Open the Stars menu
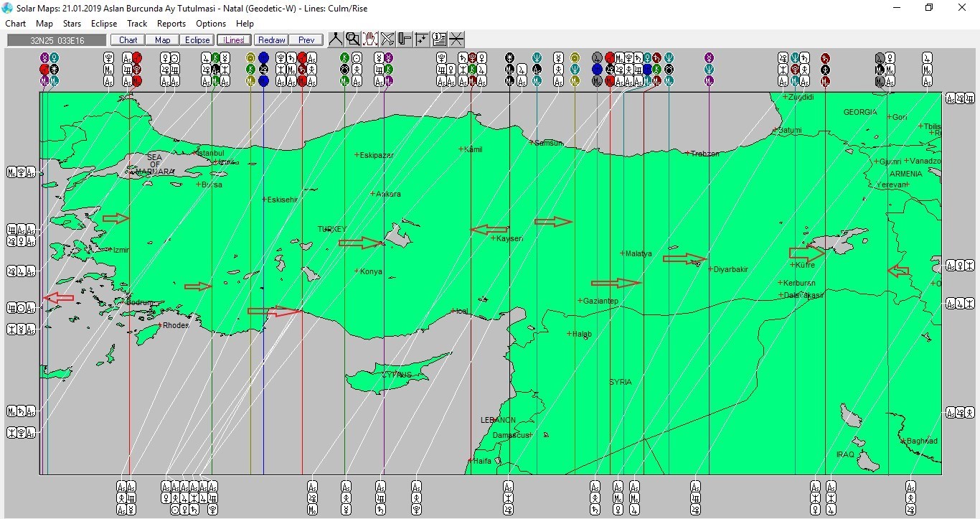Screen dimensions: 980x519 pyautogui.click(x=72, y=24)
